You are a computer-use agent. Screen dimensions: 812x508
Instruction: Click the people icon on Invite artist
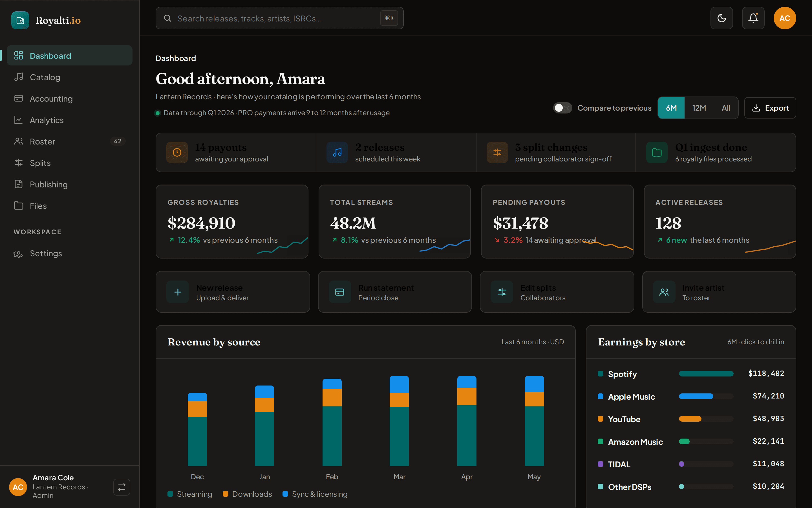point(664,292)
